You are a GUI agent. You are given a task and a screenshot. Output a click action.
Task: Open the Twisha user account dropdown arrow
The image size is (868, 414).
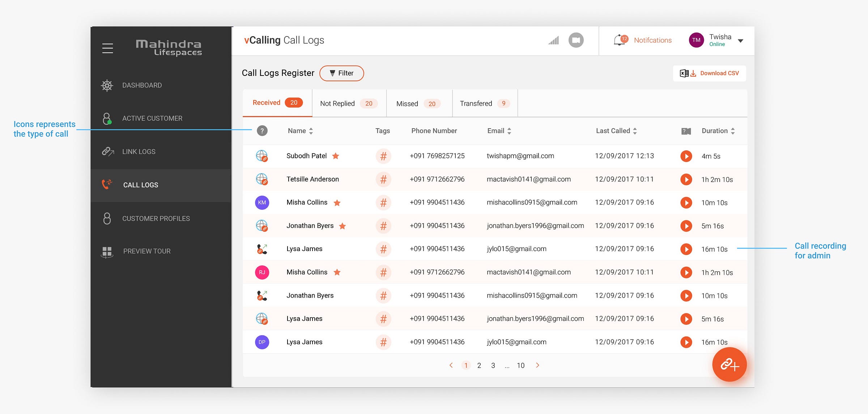coord(740,41)
